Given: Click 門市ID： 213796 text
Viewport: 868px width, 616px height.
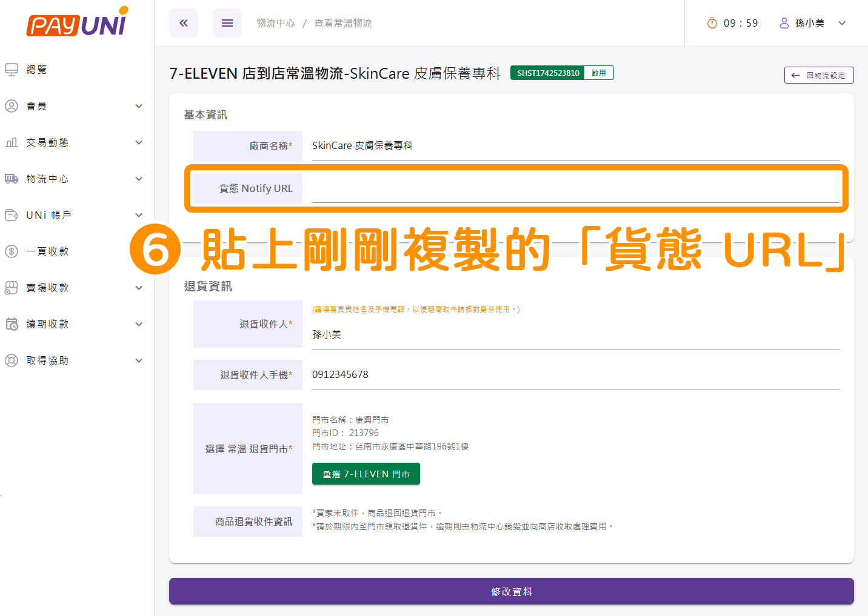Looking at the screenshot, I should click(346, 433).
